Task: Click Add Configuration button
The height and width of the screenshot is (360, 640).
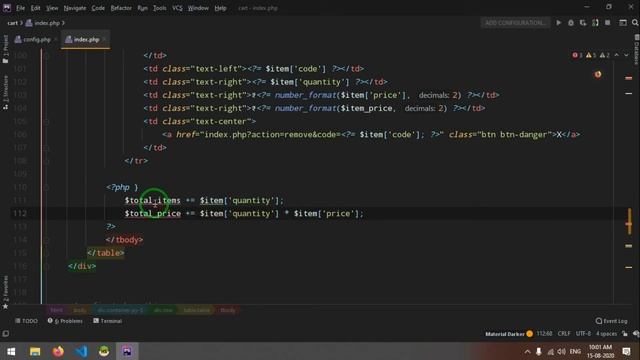Action: coord(515,23)
